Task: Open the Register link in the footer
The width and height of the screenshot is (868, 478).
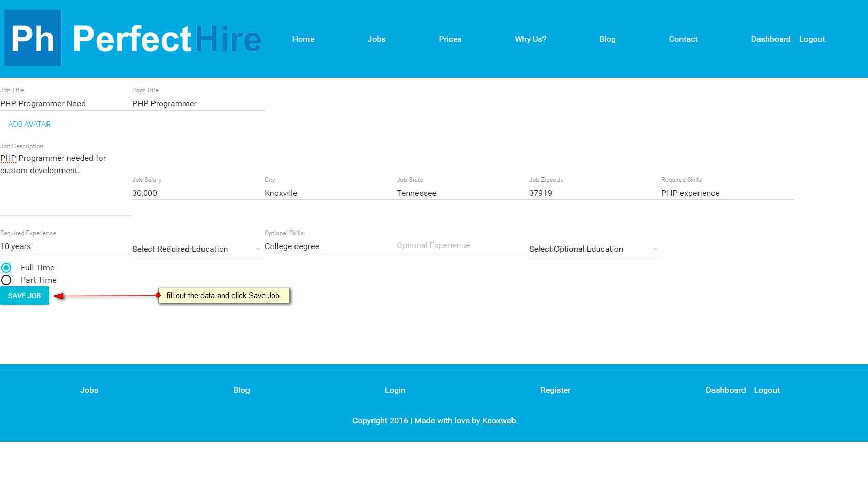Action: tap(555, 390)
